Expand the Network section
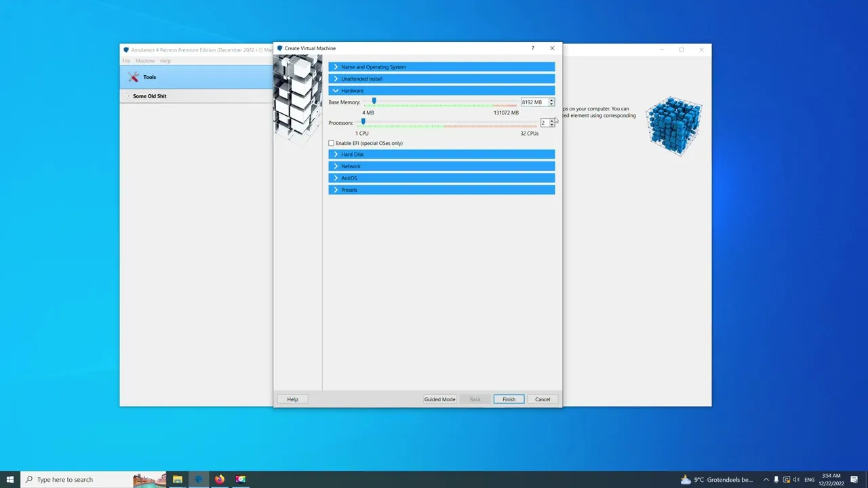868x488 pixels. pos(441,166)
